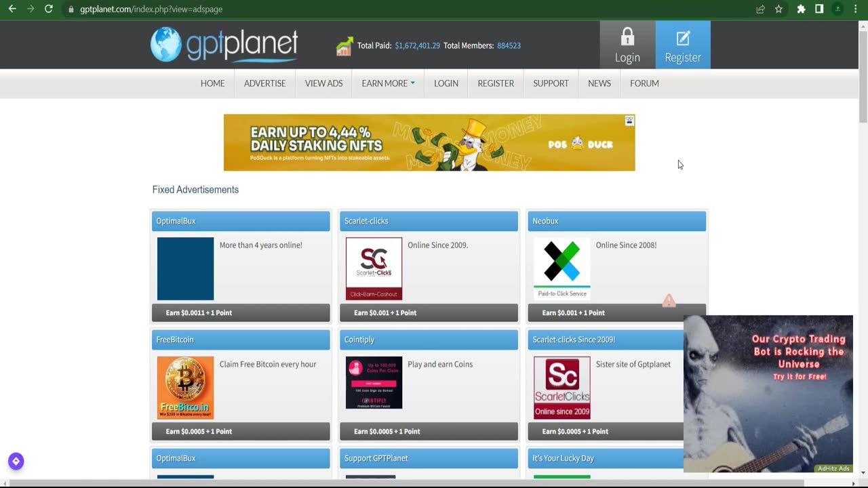Click the "Claim Free Bitcoin every hour" text
This screenshot has height=488, width=868.
coord(268,364)
